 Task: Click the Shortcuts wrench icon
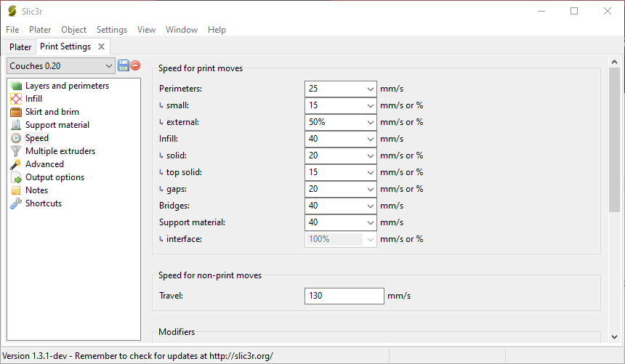point(16,203)
